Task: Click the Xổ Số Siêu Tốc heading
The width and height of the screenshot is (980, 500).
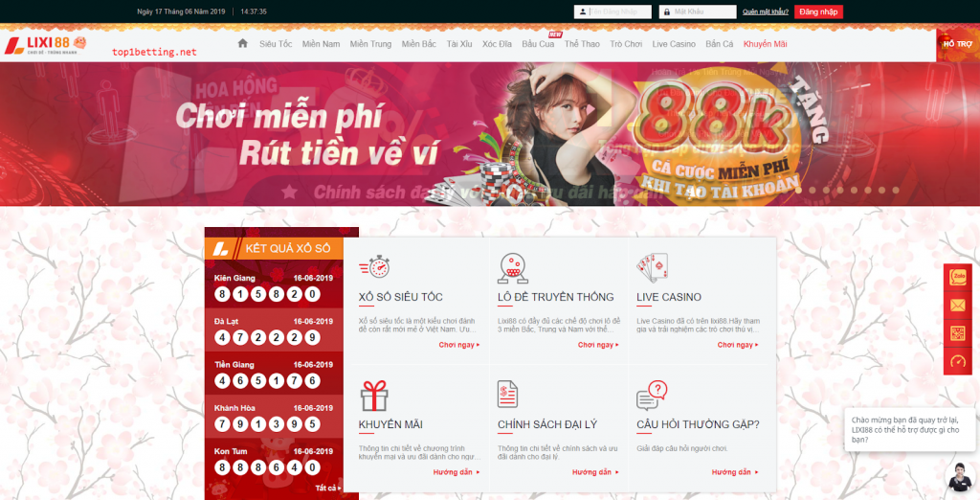Action: 401,297
